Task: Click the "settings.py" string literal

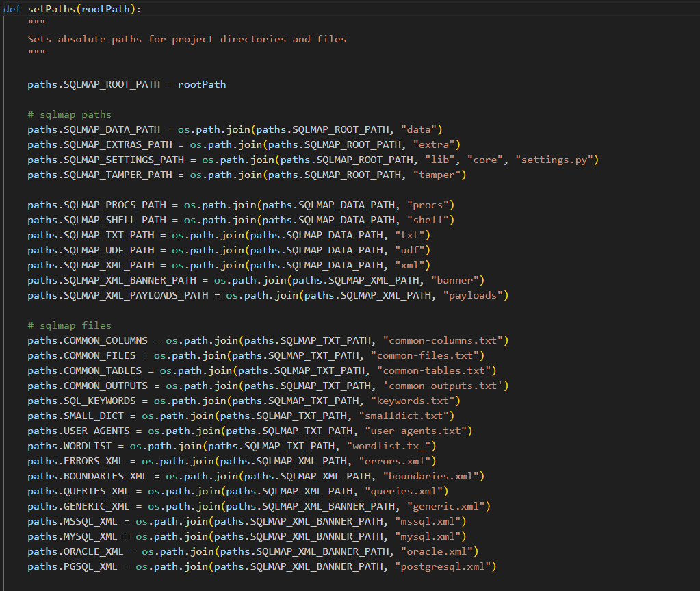Action: (554, 160)
